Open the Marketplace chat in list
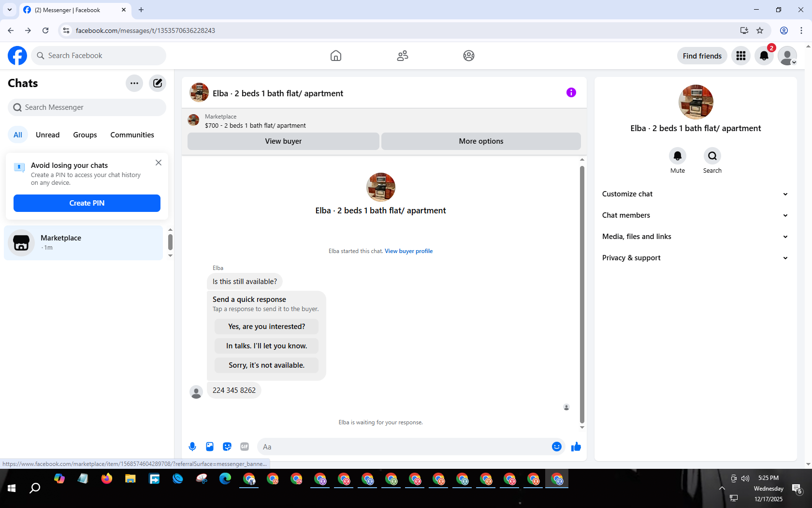Viewport: 812px width, 508px height. pyautogui.click(x=84, y=243)
